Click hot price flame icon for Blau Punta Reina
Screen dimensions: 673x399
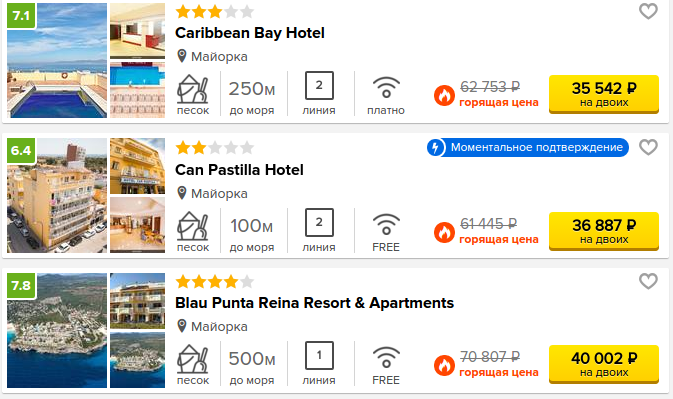pyautogui.click(x=444, y=365)
